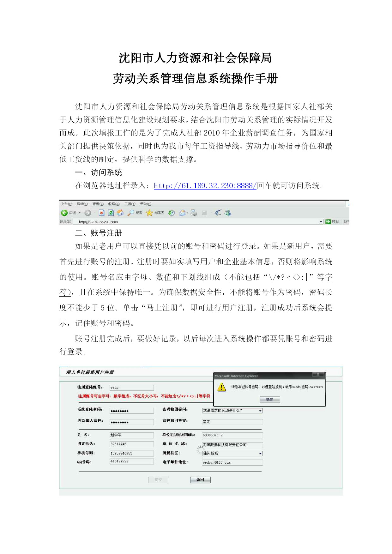392x554 pixels.
Task: Click the IE Back arrow icon
Action: [x=64, y=213]
